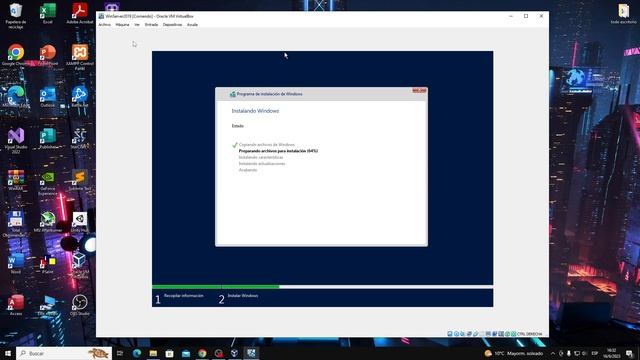Viewport: 640px width, 360px height.
Task: Show hidden system tray icons chevron
Action: coord(553,353)
